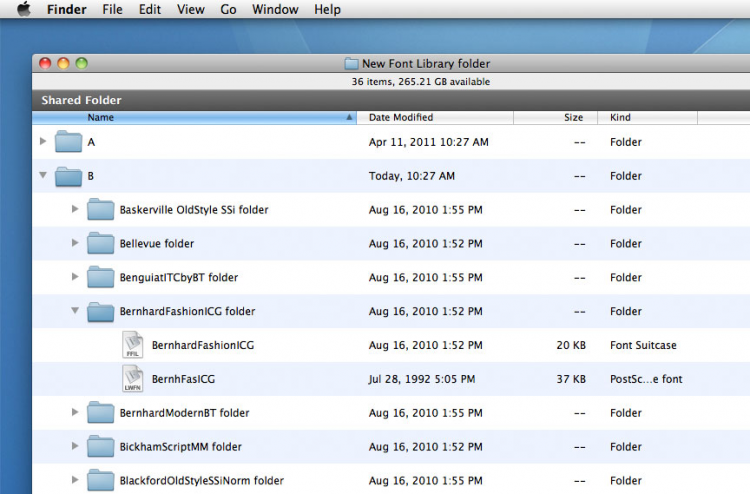The width and height of the screenshot is (750, 494).
Task: Expand the BenguiatITCbyBT folder triangle
Action: 75,277
